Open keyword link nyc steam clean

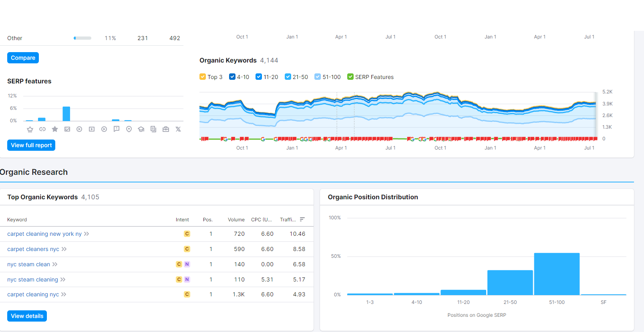[x=28, y=264]
